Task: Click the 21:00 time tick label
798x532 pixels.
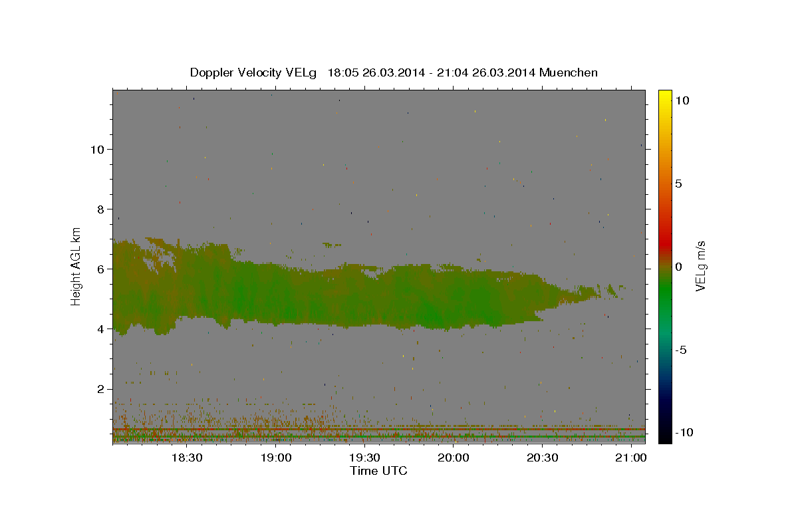Action: pos(631,458)
